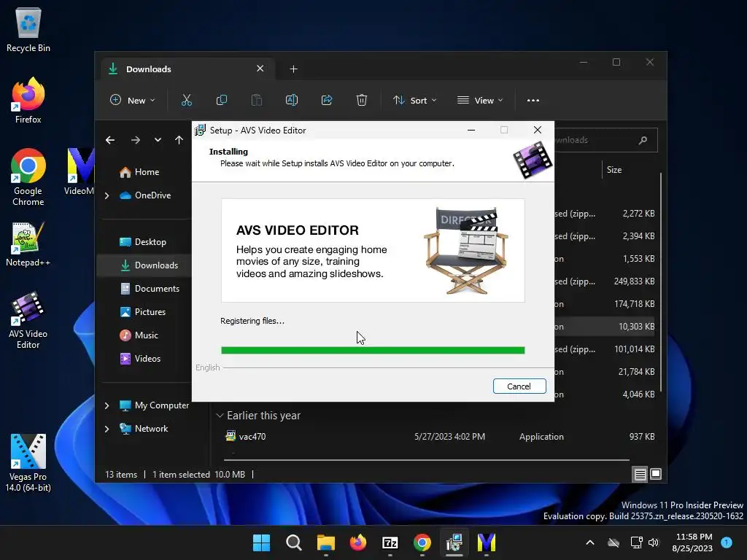Select Pictures in the navigation pane
This screenshot has width=747, height=560.
coord(144,312)
